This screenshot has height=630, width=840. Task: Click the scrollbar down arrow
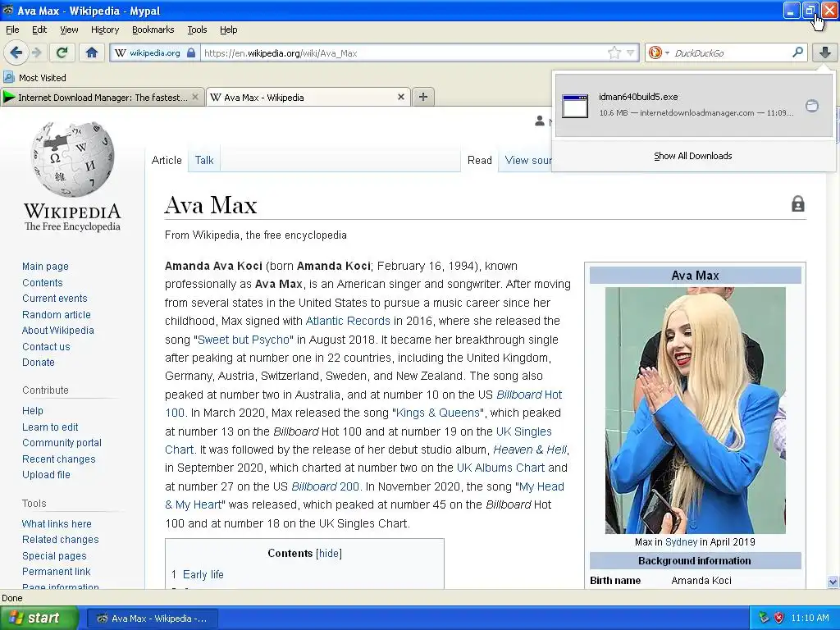833,582
